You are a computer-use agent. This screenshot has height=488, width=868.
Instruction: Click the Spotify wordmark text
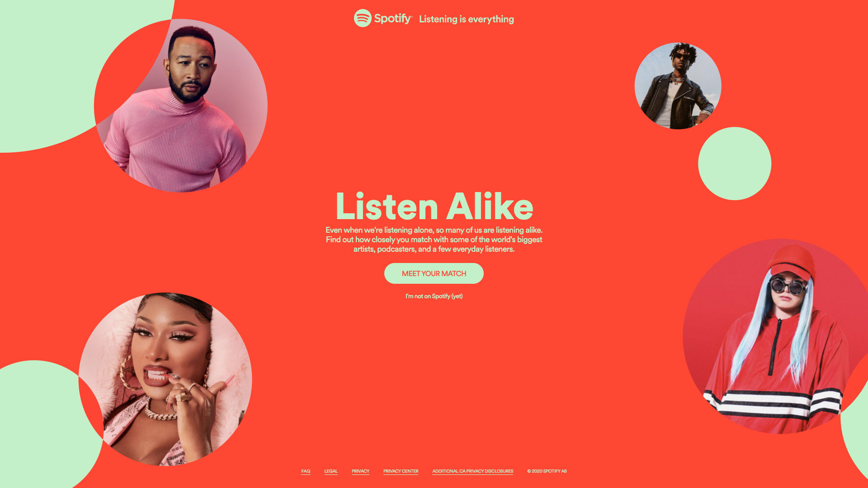click(393, 19)
